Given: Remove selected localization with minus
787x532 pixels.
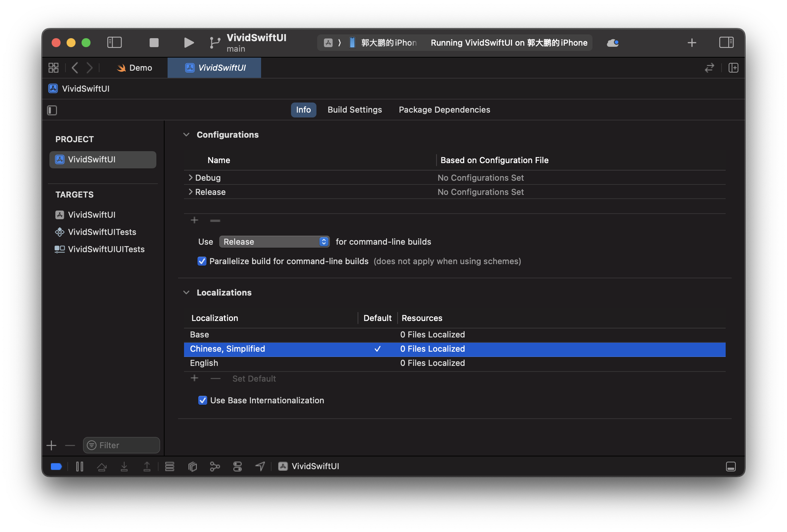Looking at the screenshot, I should [x=215, y=378].
